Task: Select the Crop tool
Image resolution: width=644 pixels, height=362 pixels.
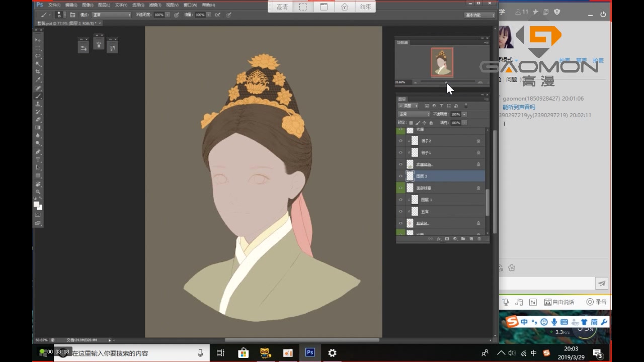Action: 38,72
